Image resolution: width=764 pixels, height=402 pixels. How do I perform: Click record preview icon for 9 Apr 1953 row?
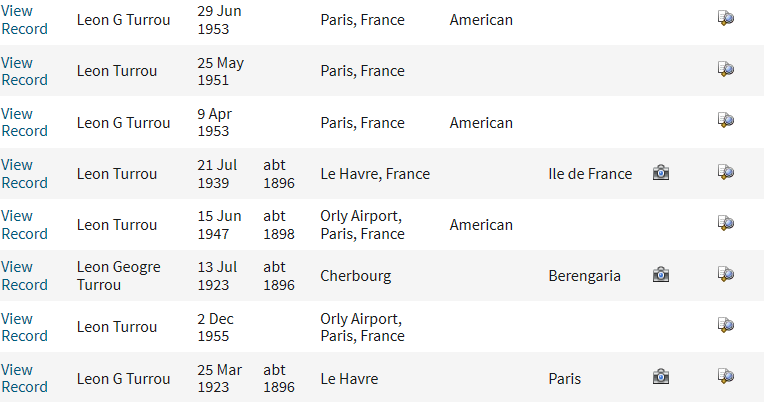(x=726, y=120)
